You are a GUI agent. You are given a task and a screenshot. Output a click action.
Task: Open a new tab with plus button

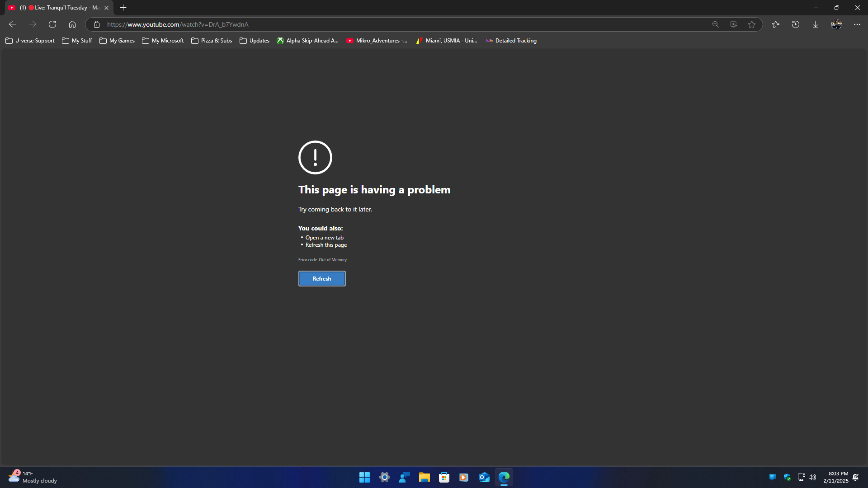[x=123, y=8]
